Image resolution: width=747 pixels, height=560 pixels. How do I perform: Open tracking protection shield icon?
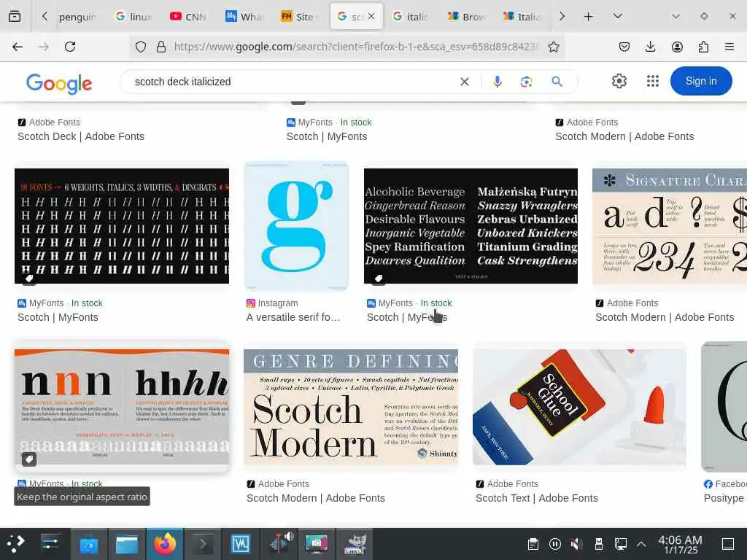pyautogui.click(x=141, y=47)
